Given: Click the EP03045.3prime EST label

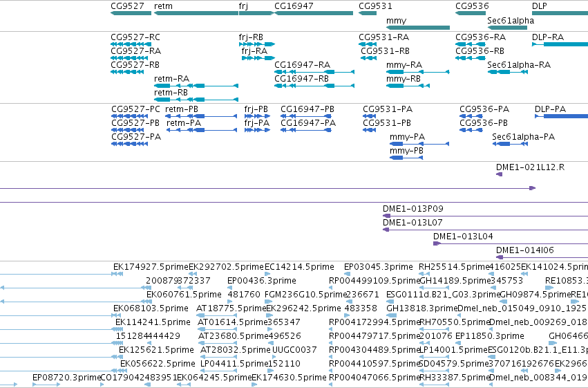Looking at the screenshot, I should (379, 267).
